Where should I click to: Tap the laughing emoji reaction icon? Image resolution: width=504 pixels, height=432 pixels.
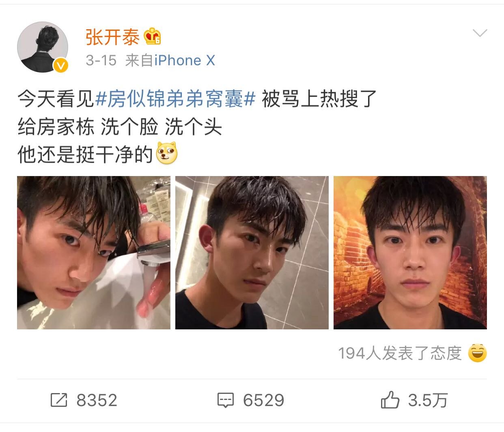point(477,353)
